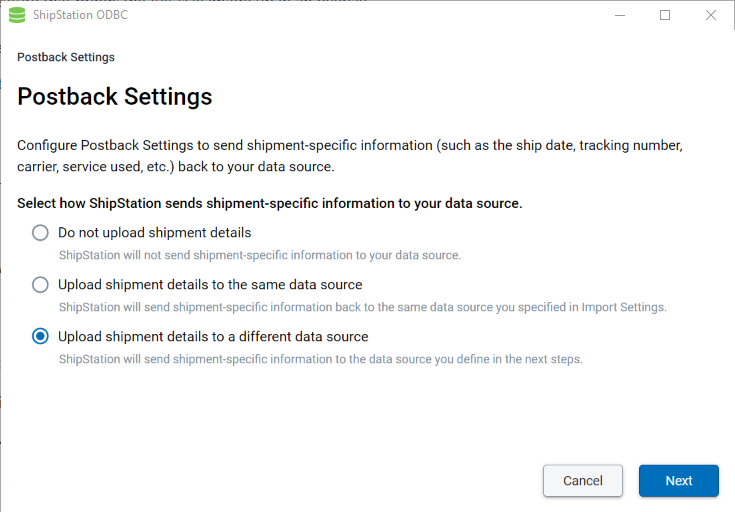The width and height of the screenshot is (735, 512).
Task: Click the "Upload shipment details to the same data source" label
Action: coord(210,285)
